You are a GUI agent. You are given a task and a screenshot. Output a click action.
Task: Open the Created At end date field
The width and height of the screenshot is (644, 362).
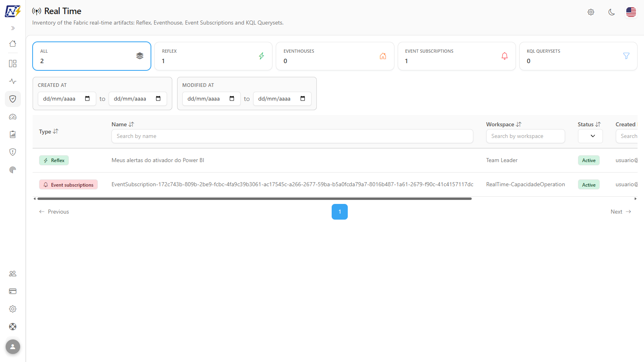coord(138,99)
